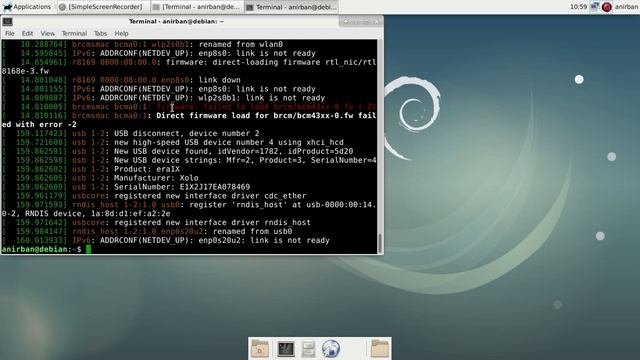Open the Tabs menu
The image size is (640, 360).
[x=100, y=33]
